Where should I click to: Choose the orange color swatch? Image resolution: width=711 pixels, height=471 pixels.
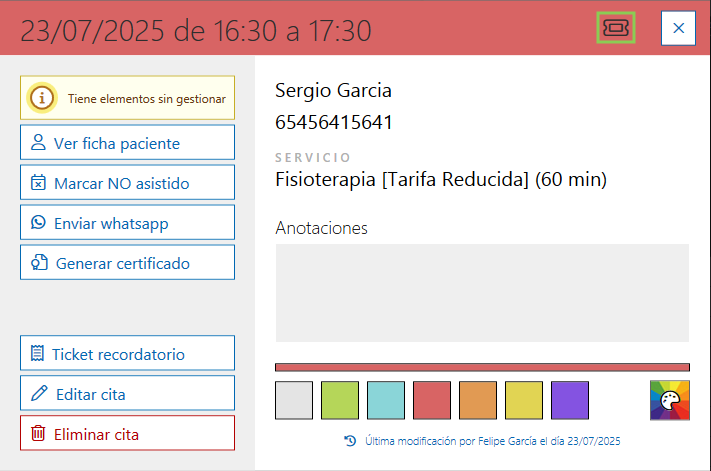click(x=478, y=400)
